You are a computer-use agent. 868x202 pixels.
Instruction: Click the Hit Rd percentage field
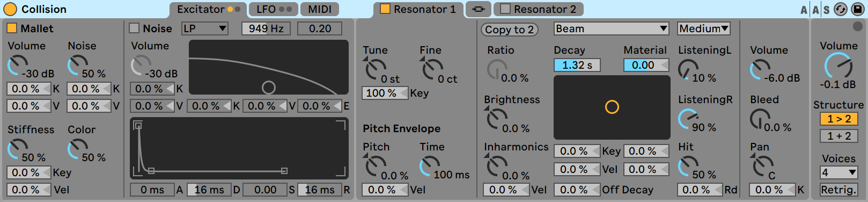tap(700, 190)
